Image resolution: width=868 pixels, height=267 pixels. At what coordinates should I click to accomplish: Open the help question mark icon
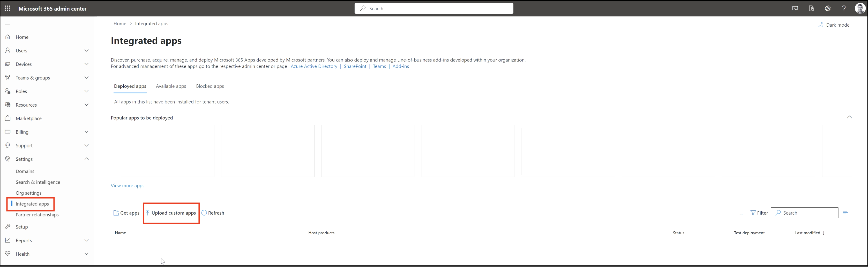point(844,9)
